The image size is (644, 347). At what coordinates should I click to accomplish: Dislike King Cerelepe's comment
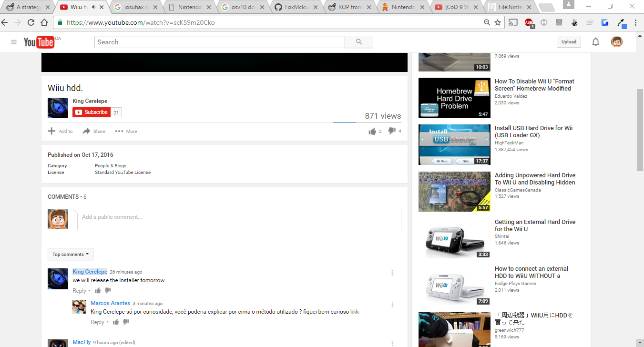108,290
